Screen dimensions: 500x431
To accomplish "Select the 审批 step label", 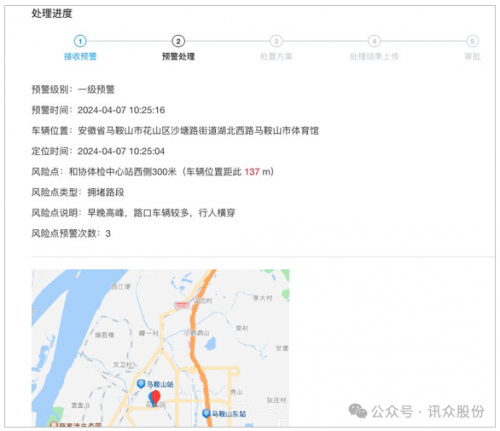I will (x=472, y=56).
